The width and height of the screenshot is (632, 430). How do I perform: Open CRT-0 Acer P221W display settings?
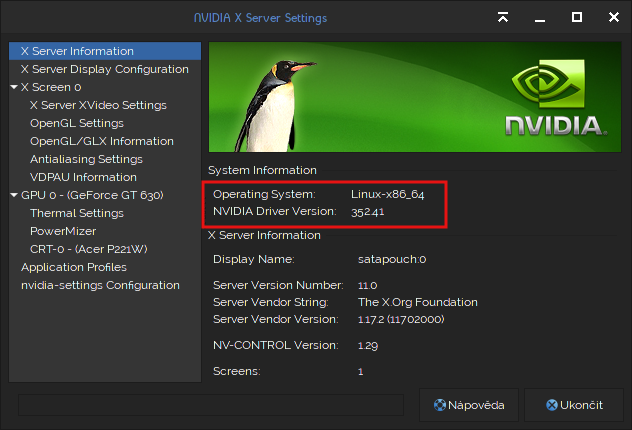click(89, 249)
